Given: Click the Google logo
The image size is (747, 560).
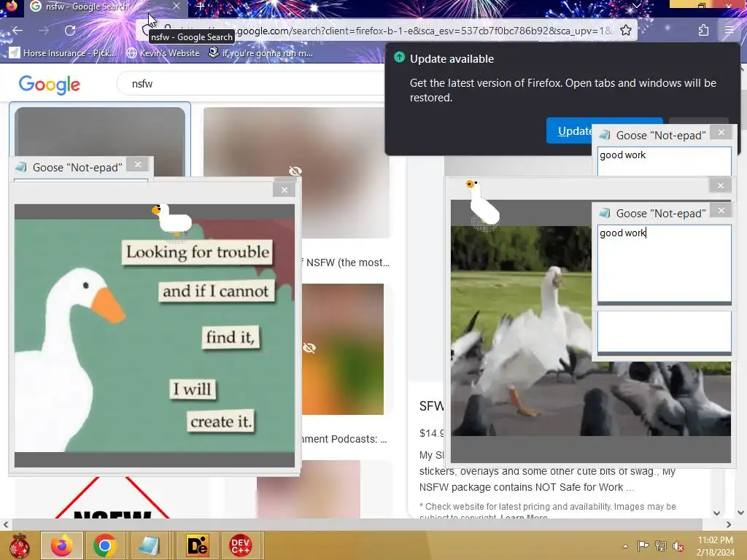Looking at the screenshot, I should click(49, 85).
